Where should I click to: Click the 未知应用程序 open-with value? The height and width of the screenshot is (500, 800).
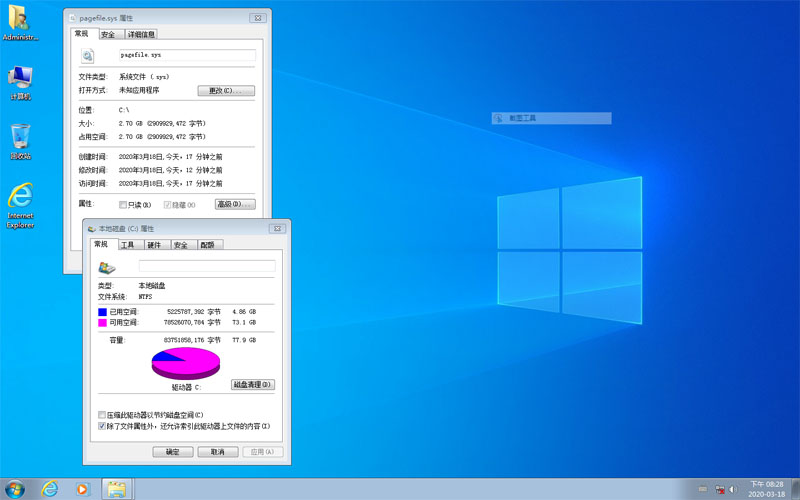point(139,90)
